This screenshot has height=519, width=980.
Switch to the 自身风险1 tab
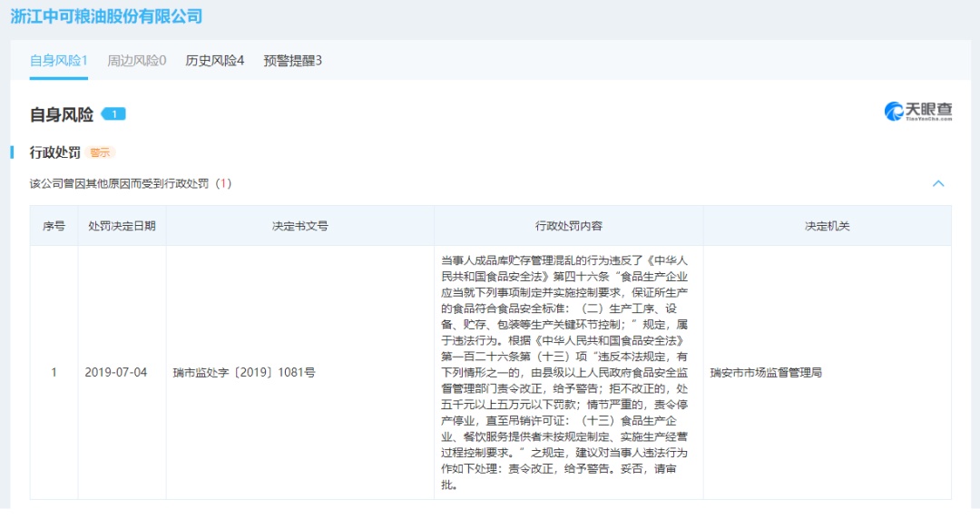pyautogui.click(x=58, y=61)
